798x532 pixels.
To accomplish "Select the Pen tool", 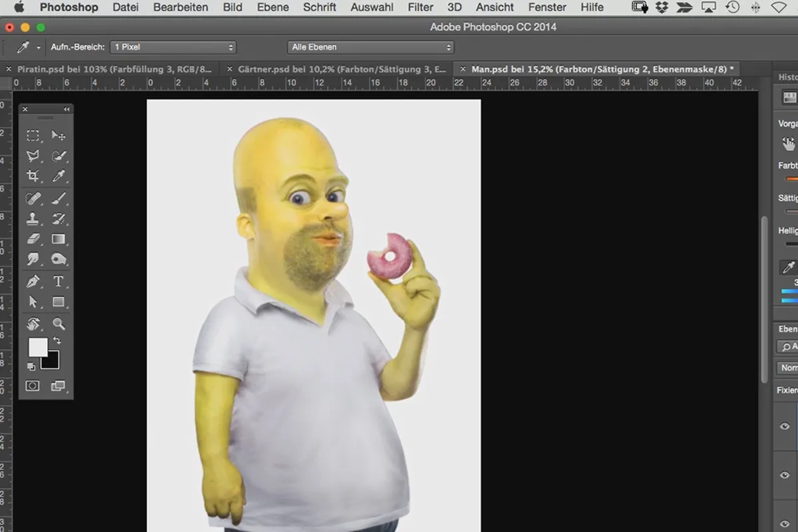I will [x=33, y=281].
